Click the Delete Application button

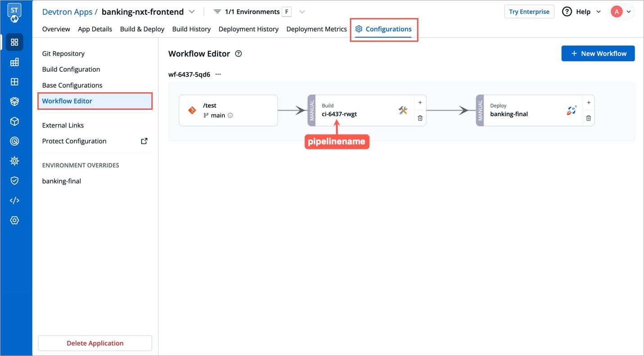click(95, 343)
